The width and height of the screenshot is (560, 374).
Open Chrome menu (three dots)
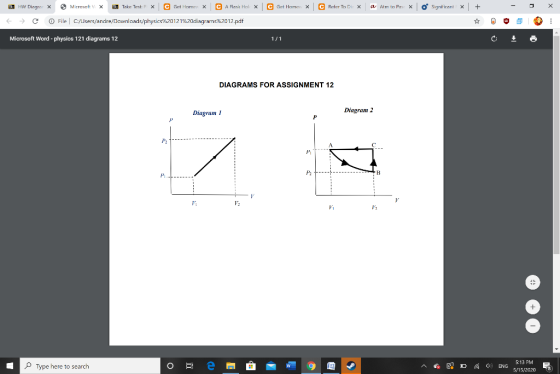(551, 21)
